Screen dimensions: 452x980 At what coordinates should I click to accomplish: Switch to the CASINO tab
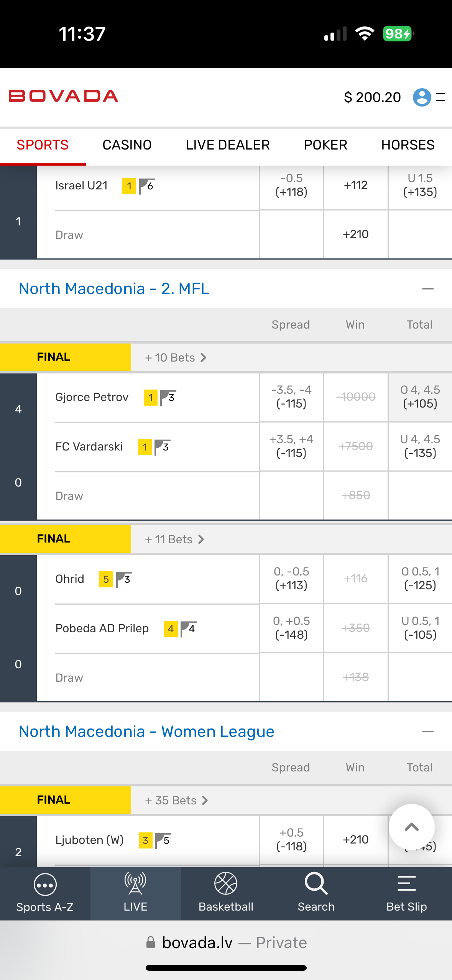(x=127, y=145)
